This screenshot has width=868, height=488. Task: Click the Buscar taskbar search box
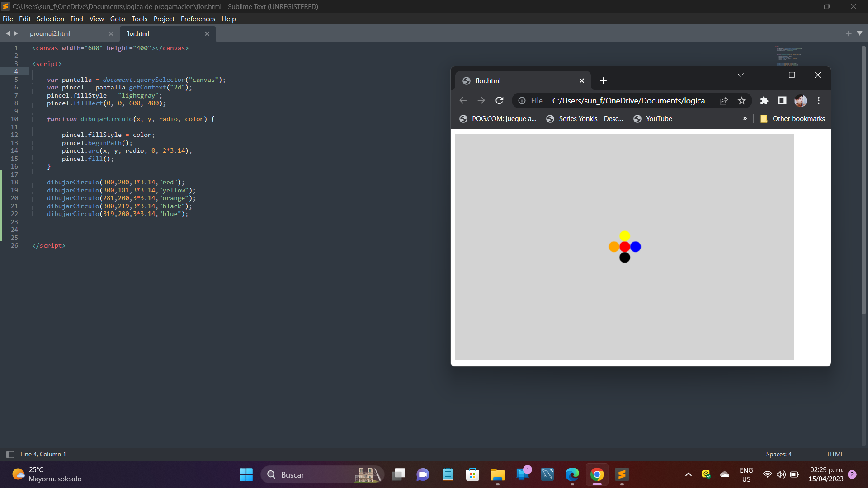[x=322, y=474]
